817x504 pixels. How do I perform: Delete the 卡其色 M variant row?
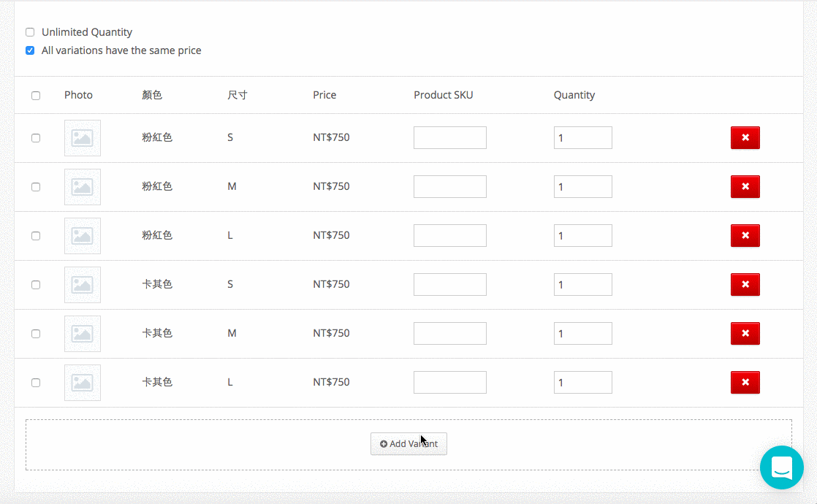click(x=745, y=333)
